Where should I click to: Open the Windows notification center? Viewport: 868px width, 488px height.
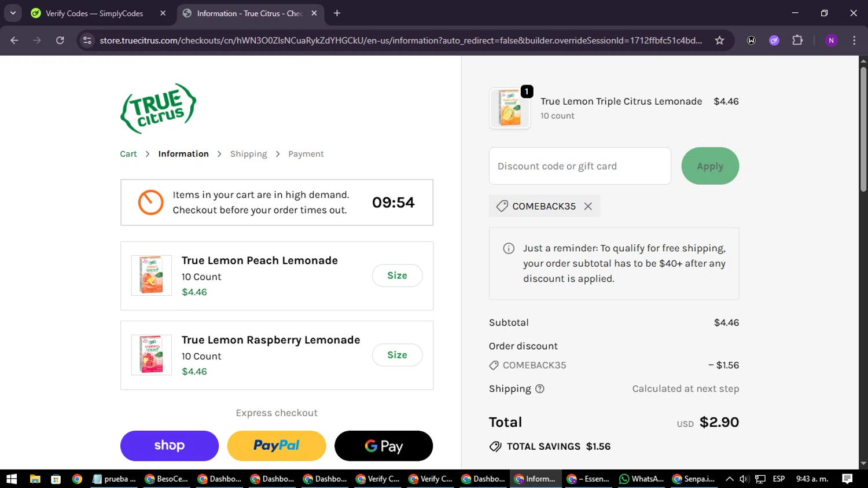pos(847,479)
